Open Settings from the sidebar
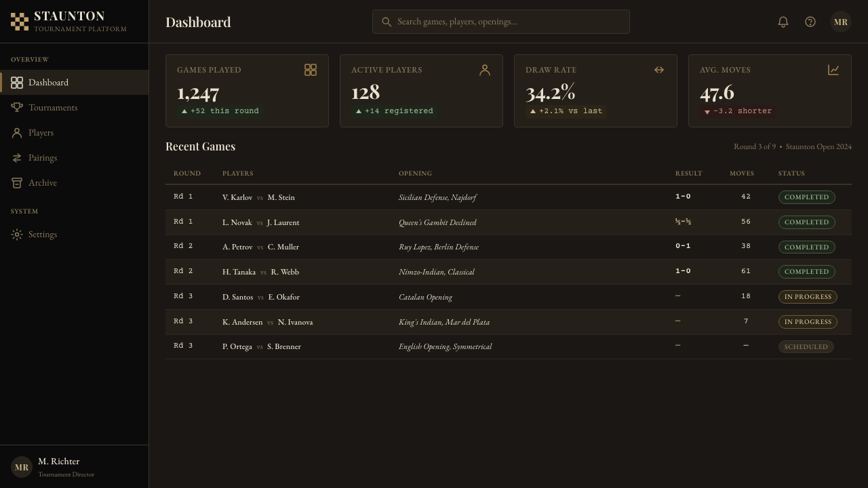 pyautogui.click(x=74, y=235)
